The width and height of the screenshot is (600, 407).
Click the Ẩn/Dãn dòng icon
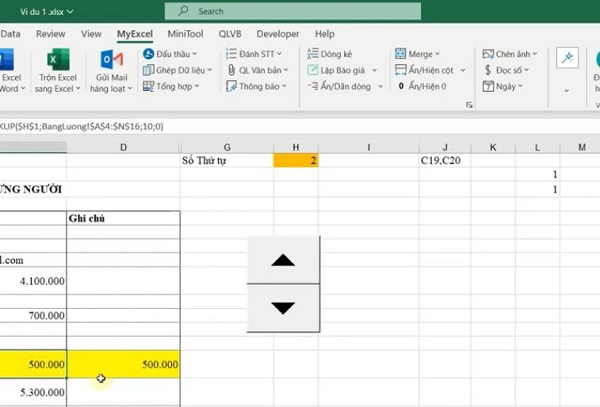313,86
